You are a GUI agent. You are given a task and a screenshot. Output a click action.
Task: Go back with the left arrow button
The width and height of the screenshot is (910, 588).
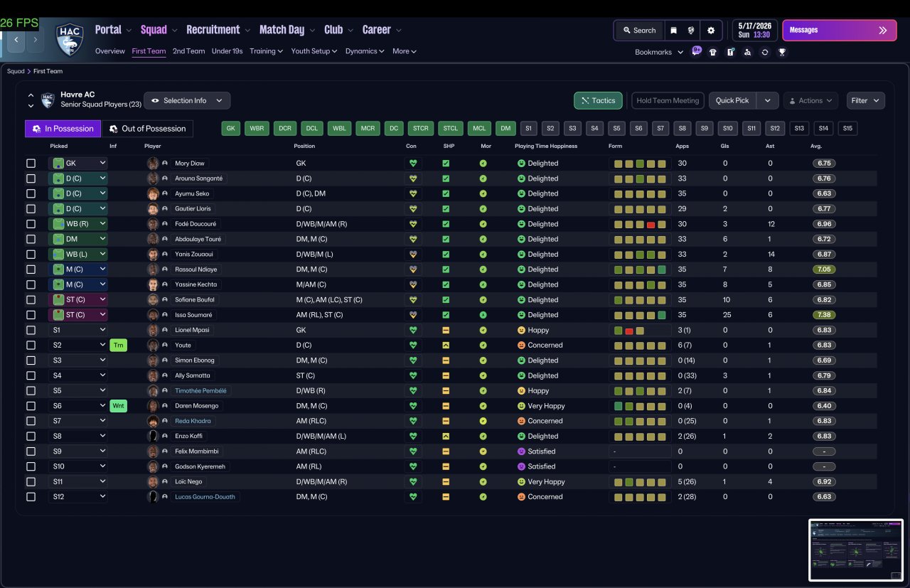(16, 40)
